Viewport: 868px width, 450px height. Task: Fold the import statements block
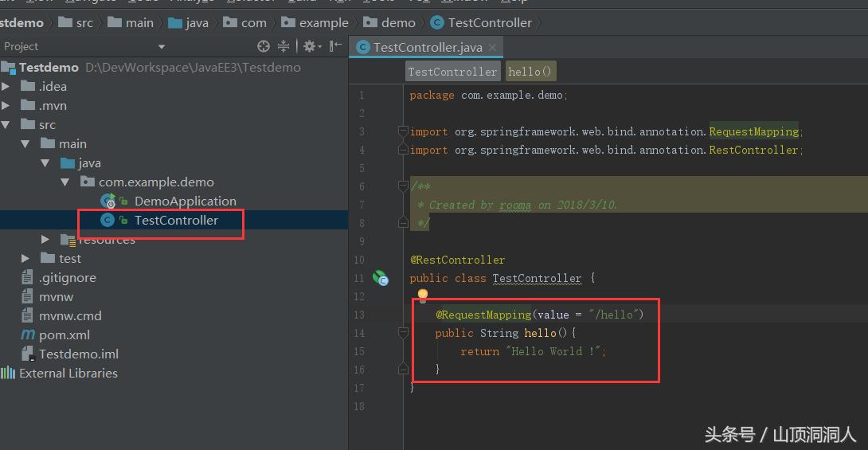click(x=403, y=131)
